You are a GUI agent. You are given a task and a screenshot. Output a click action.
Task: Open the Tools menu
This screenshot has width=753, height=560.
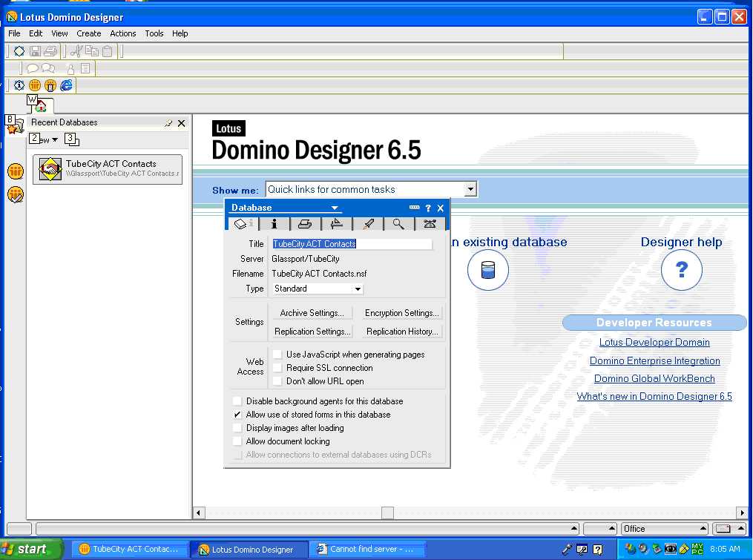point(154,33)
